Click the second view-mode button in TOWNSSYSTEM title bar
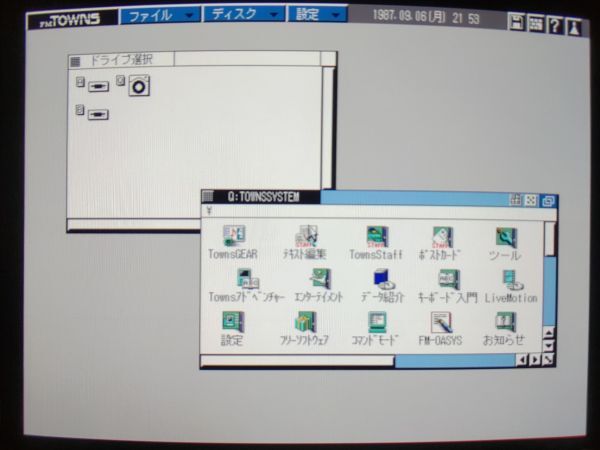Viewport: 600px width, 450px height. (x=530, y=200)
